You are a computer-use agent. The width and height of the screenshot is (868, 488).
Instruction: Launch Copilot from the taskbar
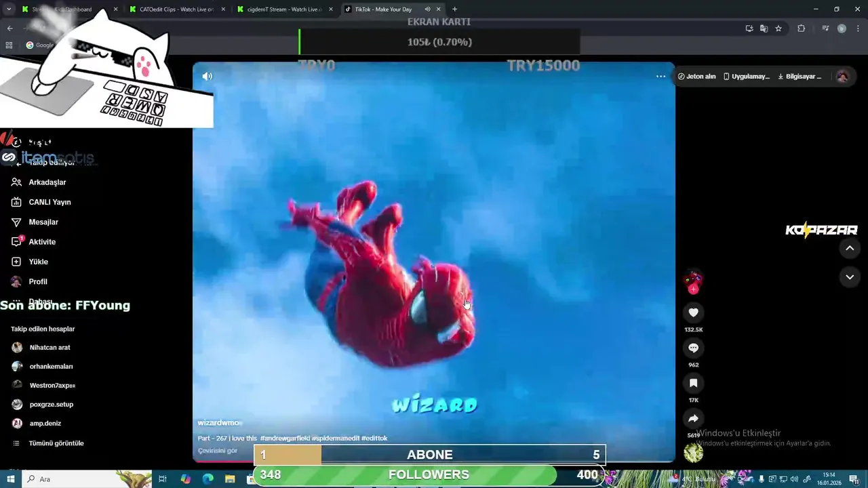186,479
